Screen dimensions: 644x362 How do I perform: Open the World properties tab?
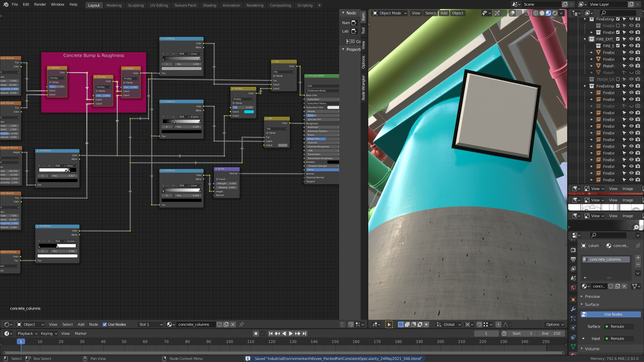pos(573,288)
